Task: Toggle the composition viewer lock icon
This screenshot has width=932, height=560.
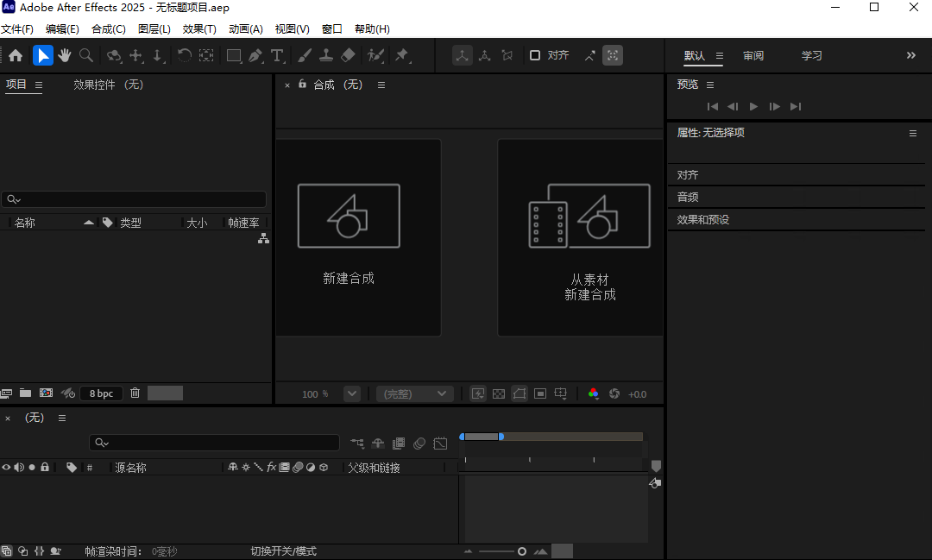Action: (302, 84)
